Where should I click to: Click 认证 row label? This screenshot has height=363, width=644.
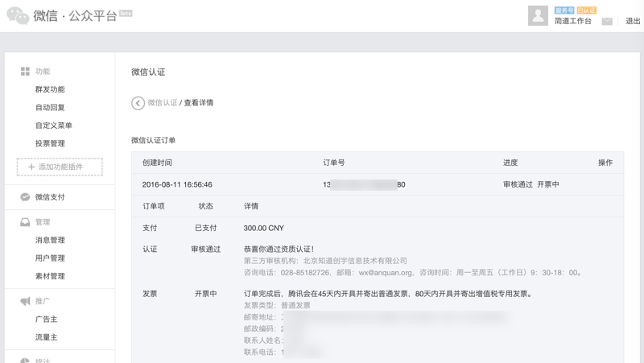(150, 250)
